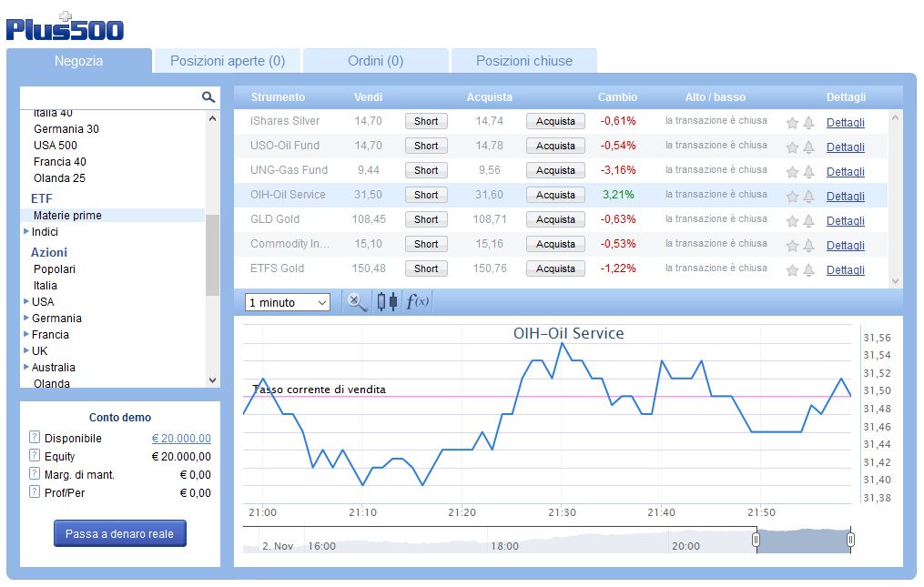Click the € 20.000,00 available balance link
Viewport: 924px width, 587px height.
181,438
